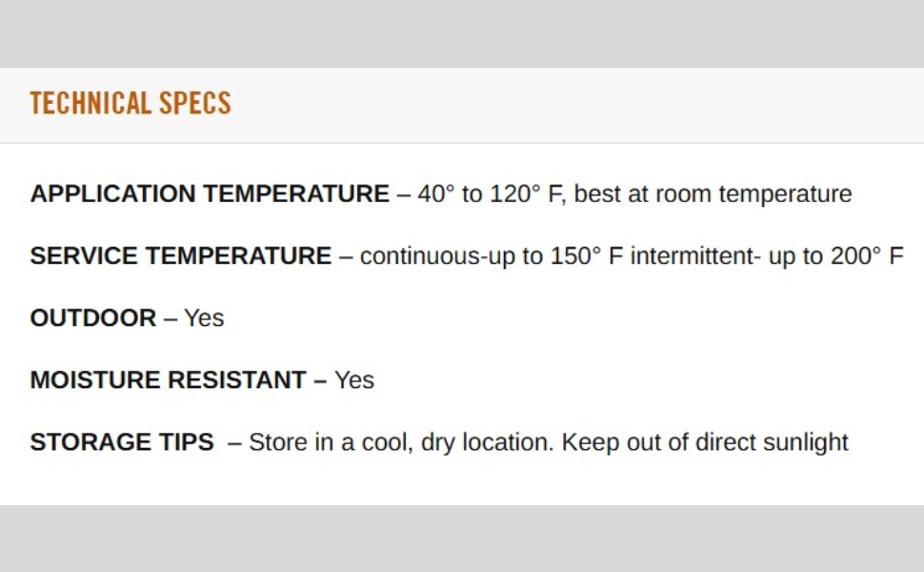Select the OUTDOOR label
Screen dimensions: 924x572
93,318
